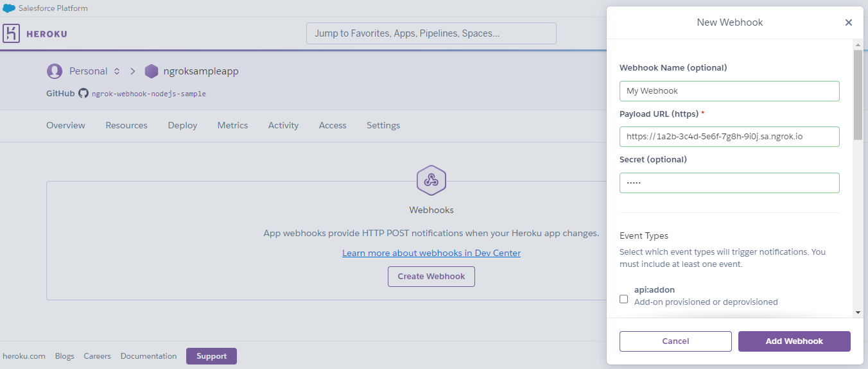Click the panel scrollbar up arrow
Viewport: 868px width, 369px height.
click(x=858, y=45)
